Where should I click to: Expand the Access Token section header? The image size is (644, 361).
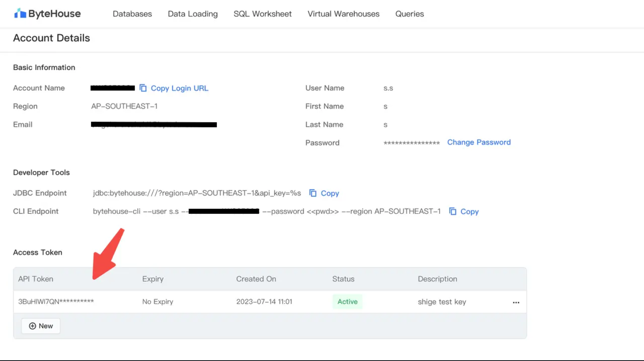pos(37,252)
